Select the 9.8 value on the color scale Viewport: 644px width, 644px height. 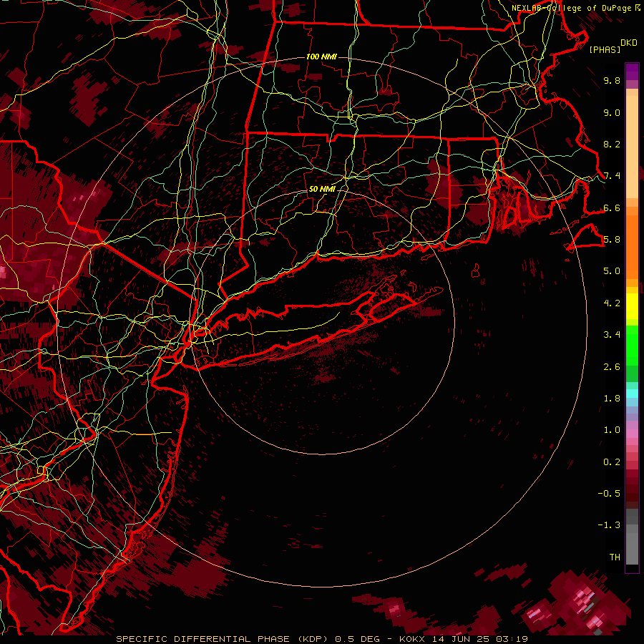coord(612,80)
